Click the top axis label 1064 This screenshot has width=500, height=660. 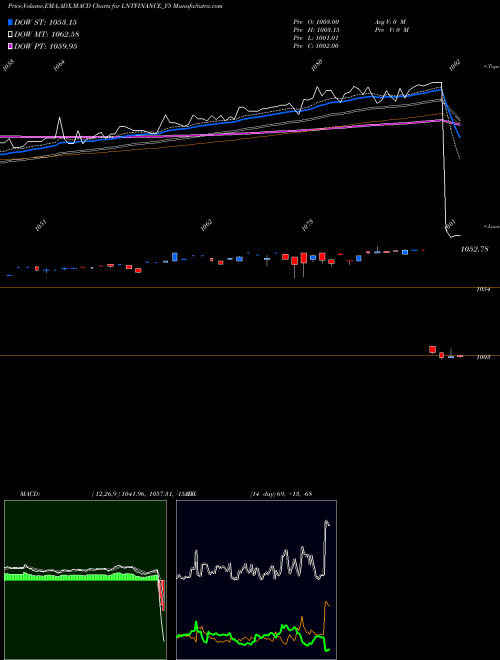(59, 65)
